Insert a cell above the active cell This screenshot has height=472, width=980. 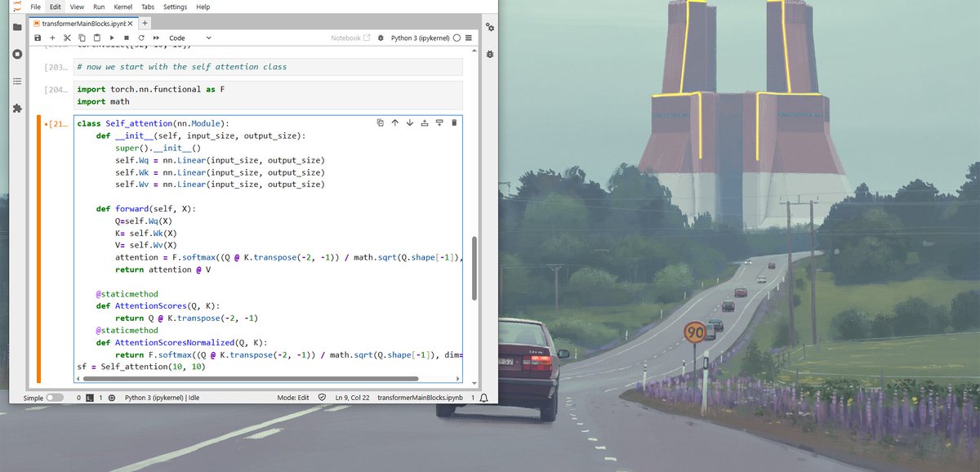[425, 122]
